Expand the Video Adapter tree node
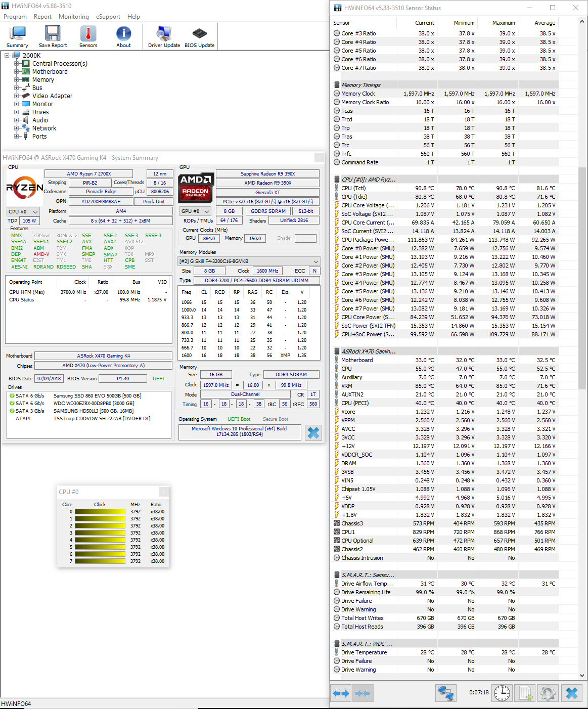This screenshot has height=709, width=588. pos(16,96)
